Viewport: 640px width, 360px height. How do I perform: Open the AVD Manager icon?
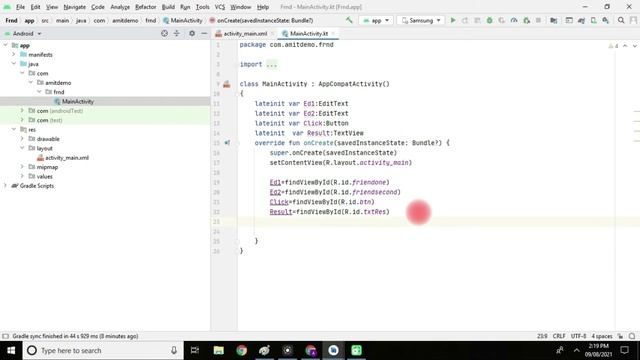(x=593, y=20)
